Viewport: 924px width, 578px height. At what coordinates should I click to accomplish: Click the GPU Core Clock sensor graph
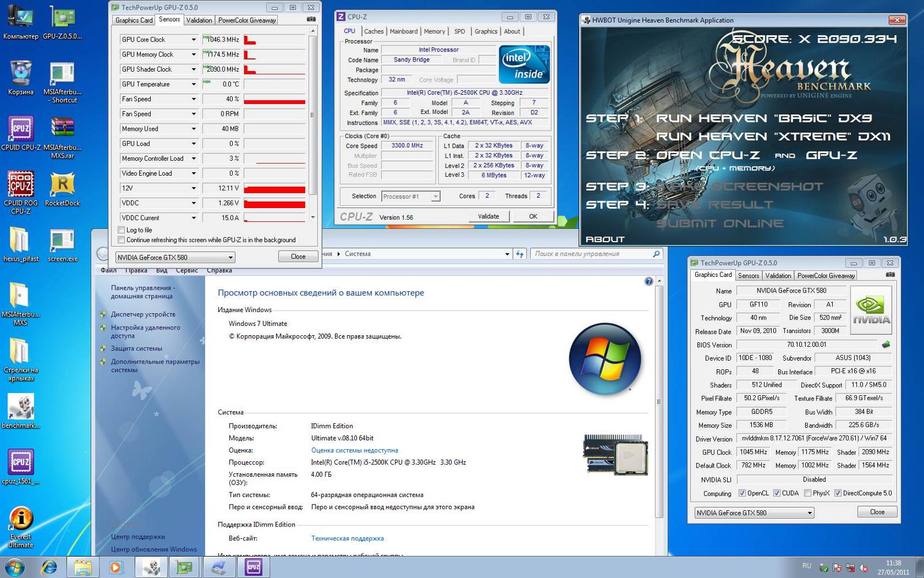tap(274, 39)
